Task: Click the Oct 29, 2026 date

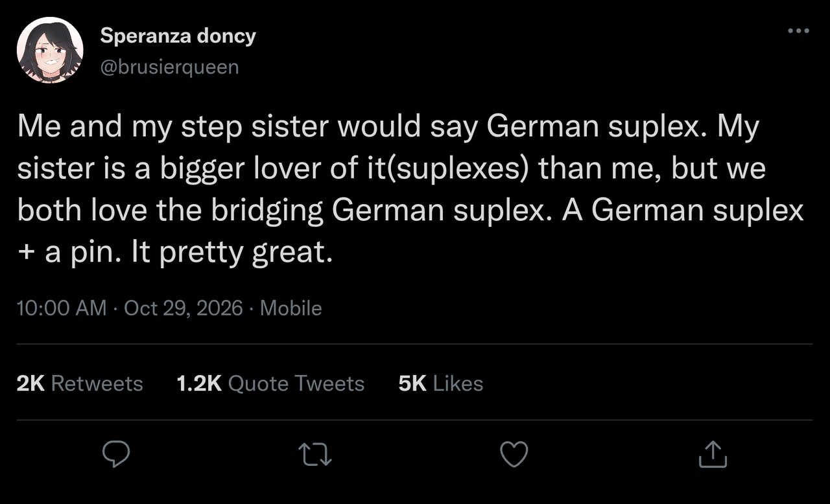Action: click(x=183, y=308)
